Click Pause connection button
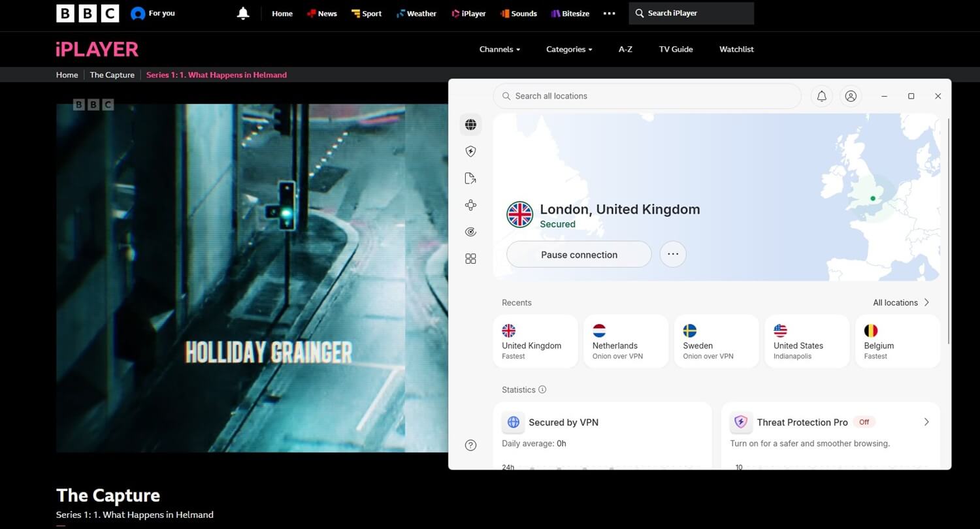Image resolution: width=980 pixels, height=529 pixels. click(579, 255)
